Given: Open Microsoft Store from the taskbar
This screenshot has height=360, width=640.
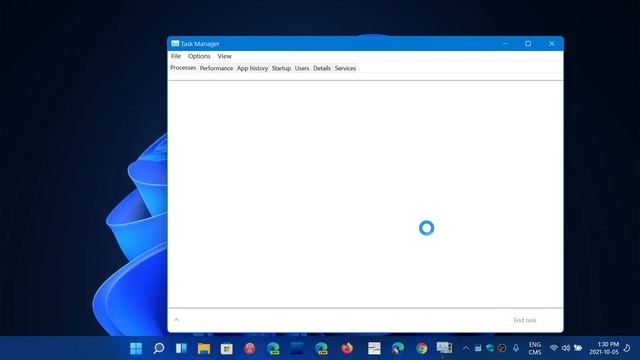Looking at the screenshot, I should (x=227, y=348).
